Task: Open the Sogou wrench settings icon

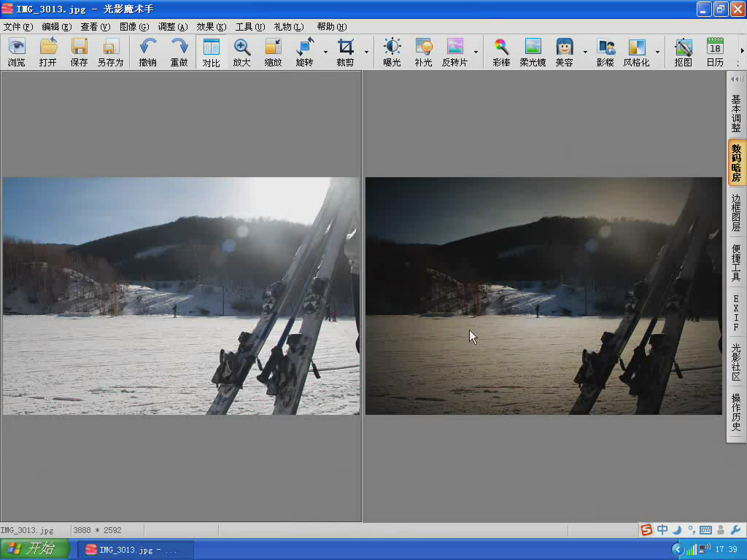Action: [x=735, y=529]
